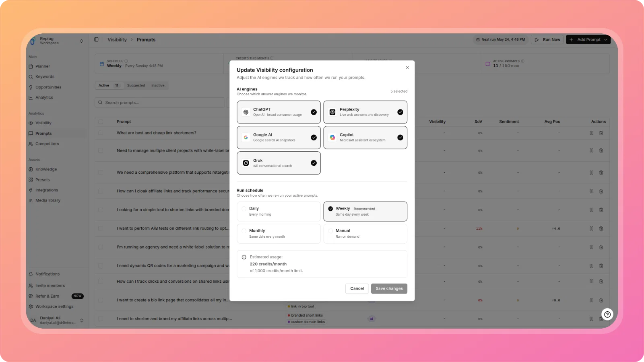Select the Daily run schedule
This screenshot has height=362, width=644.
[279, 212]
